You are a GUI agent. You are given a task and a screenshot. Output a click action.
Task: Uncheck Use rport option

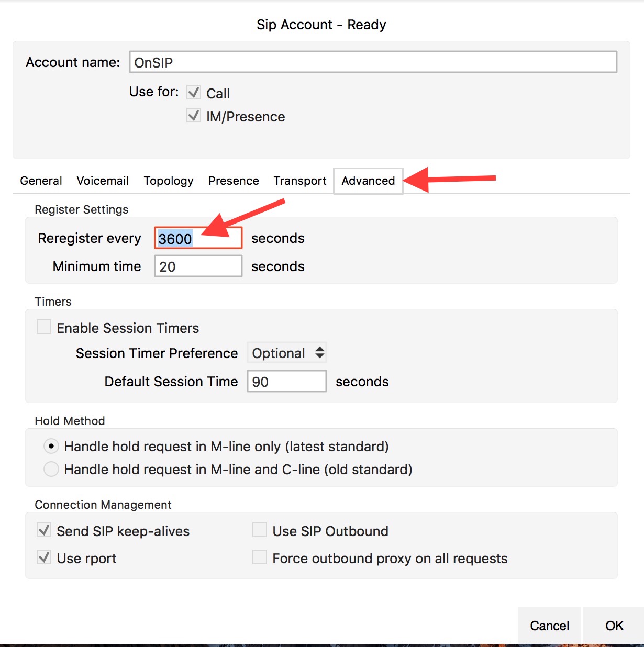[44, 557]
